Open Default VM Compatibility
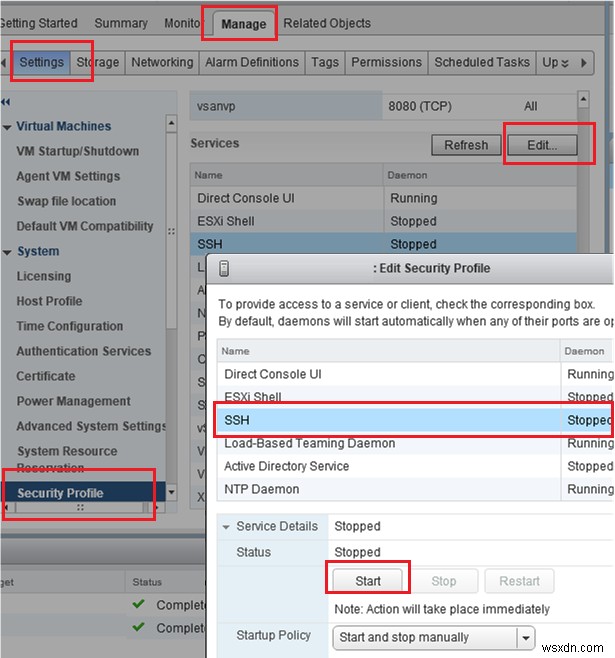 (85, 226)
